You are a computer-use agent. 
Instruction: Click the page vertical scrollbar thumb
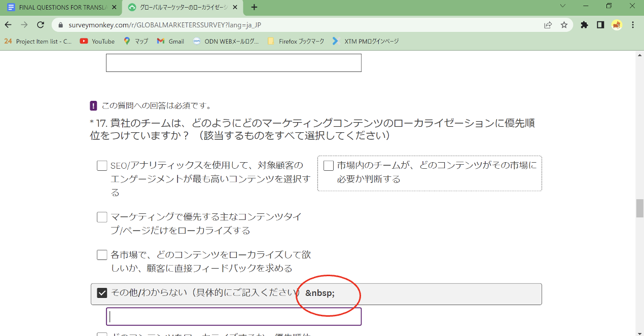point(639,208)
